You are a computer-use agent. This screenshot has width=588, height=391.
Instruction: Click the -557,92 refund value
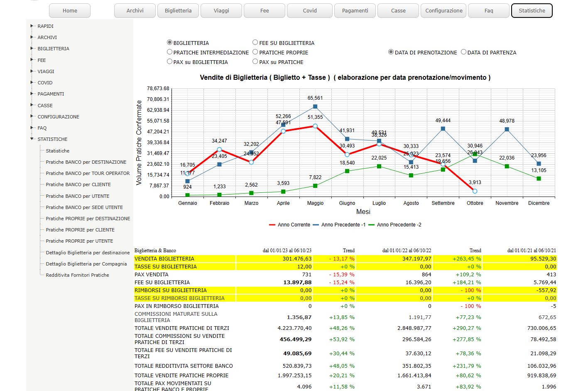(546, 290)
